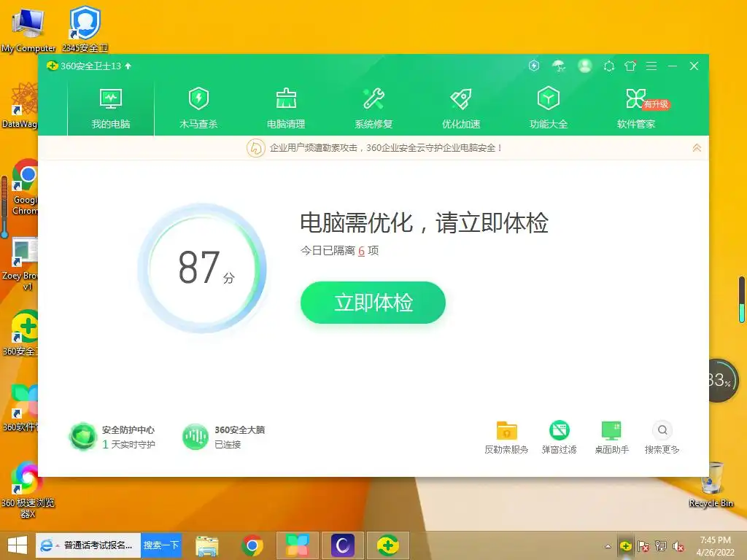Click the Windows Start button

coord(18,545)
